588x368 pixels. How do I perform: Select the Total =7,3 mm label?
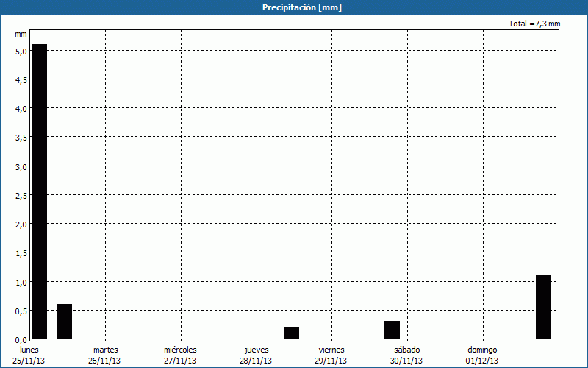[x=534, y=24]
